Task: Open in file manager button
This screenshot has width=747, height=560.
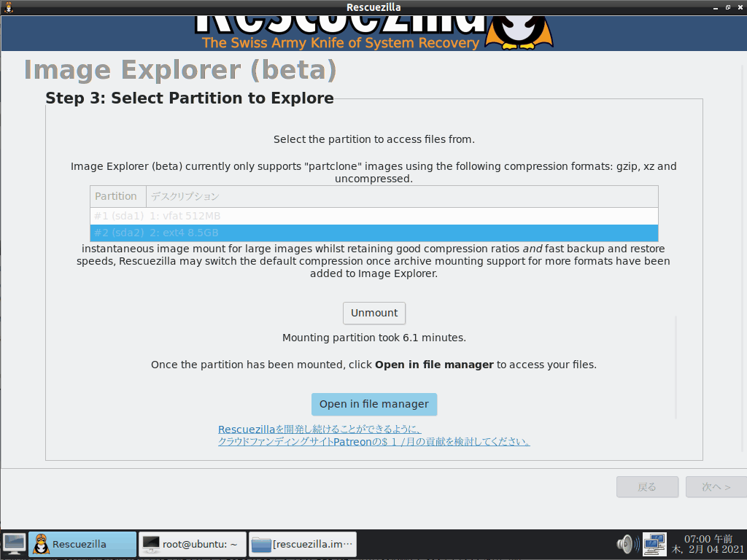Action: point(374,404)
